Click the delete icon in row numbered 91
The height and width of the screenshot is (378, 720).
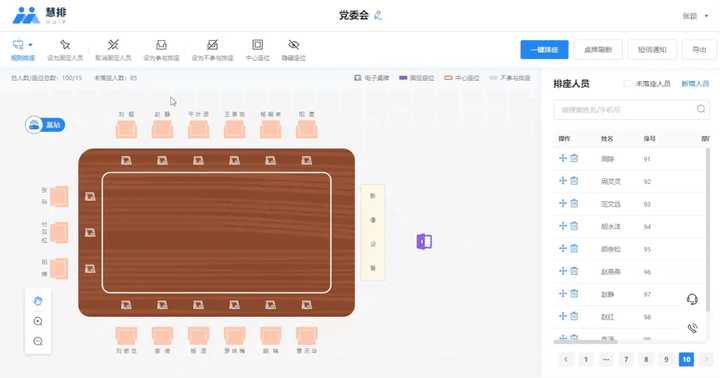click(574, 158)
